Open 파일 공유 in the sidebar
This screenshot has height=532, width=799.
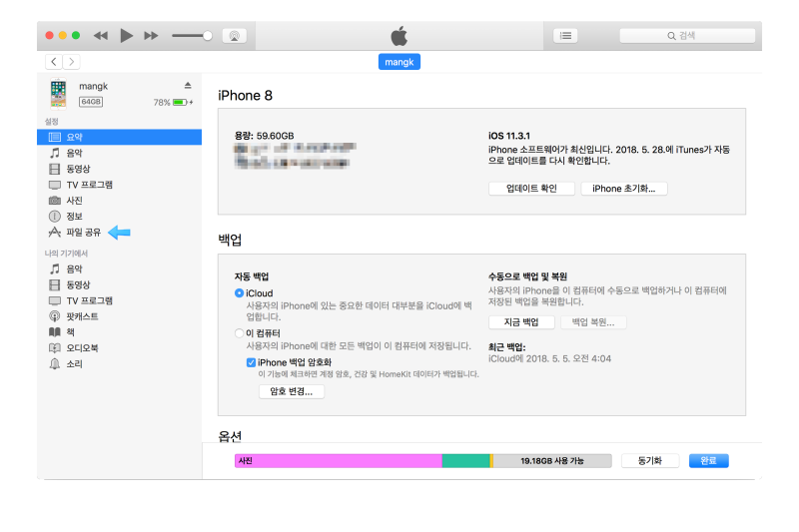(119, 233)
